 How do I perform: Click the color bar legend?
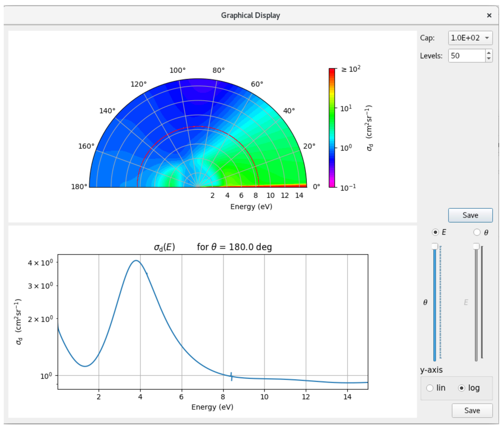332,128
